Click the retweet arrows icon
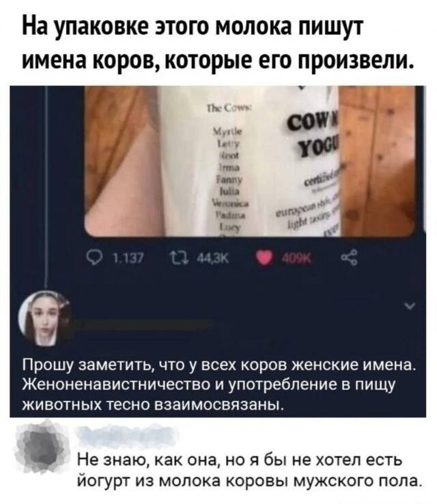The height and width of the screenshot is (504, 437). (177, 258)
